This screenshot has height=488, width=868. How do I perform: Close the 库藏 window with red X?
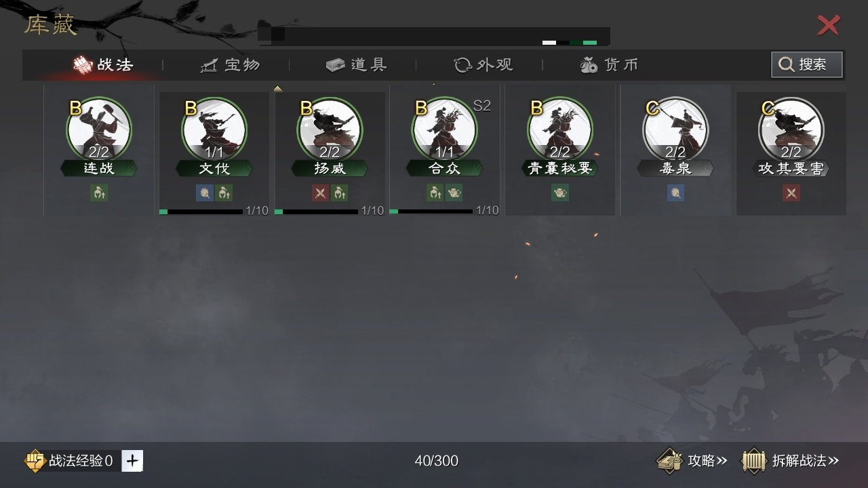coord(829,26)
